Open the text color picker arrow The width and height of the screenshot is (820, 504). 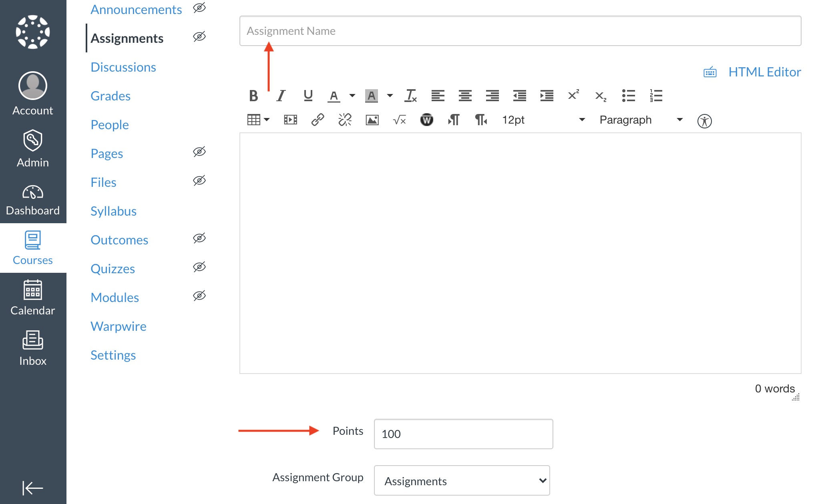352,96
